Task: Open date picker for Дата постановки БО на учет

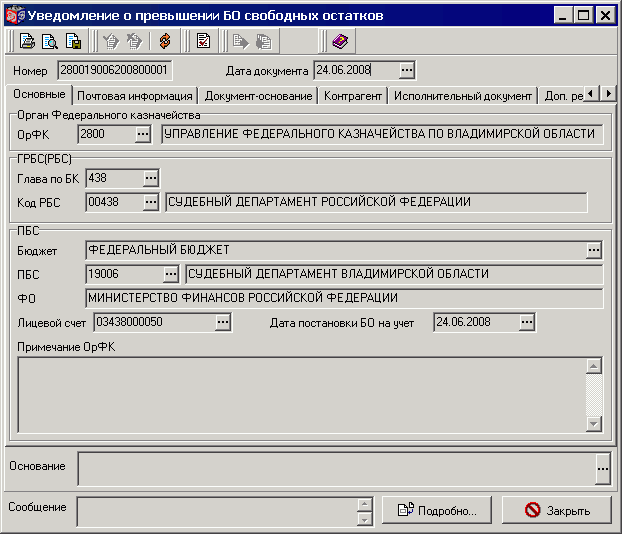Action: 527,322
